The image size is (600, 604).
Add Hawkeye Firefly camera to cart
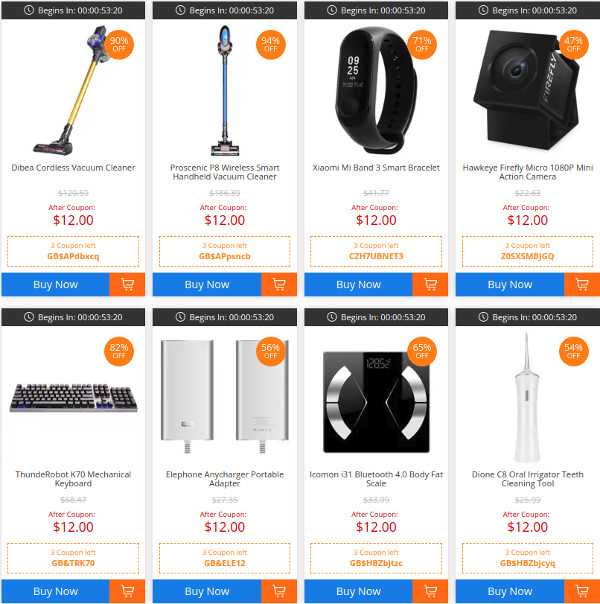click(582, 284)
